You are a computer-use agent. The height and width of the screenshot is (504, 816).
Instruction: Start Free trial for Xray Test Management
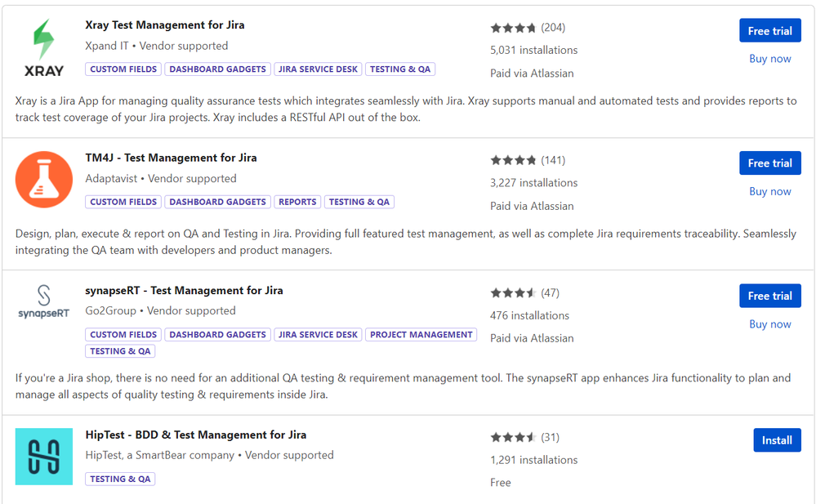[x=769, y=31]
